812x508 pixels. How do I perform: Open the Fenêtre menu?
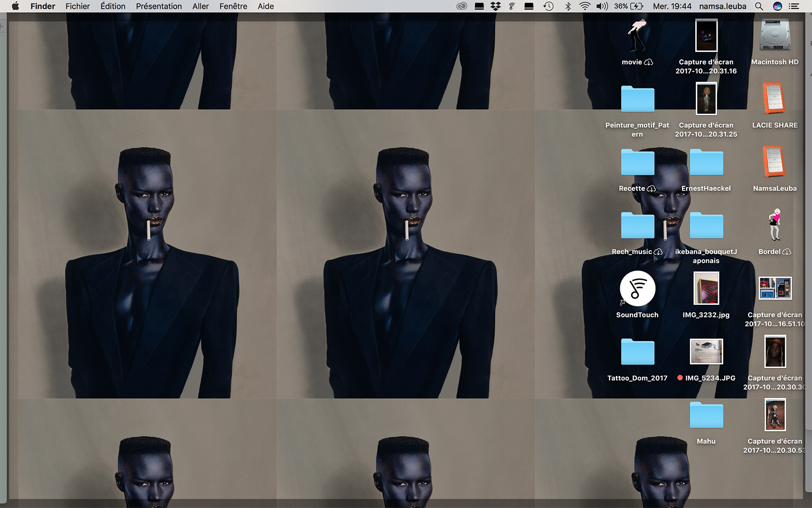233,6
